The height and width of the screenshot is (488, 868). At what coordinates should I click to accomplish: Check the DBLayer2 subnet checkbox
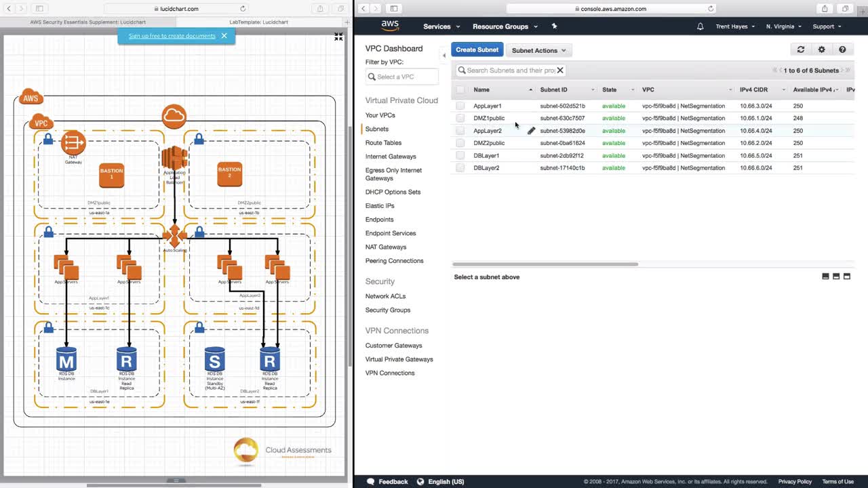460,168
